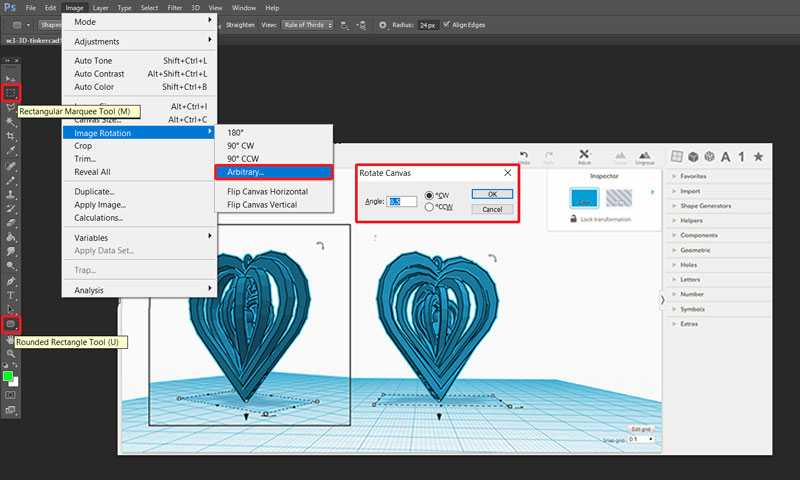Choose Duplicate... menu item

coord(139,191)
